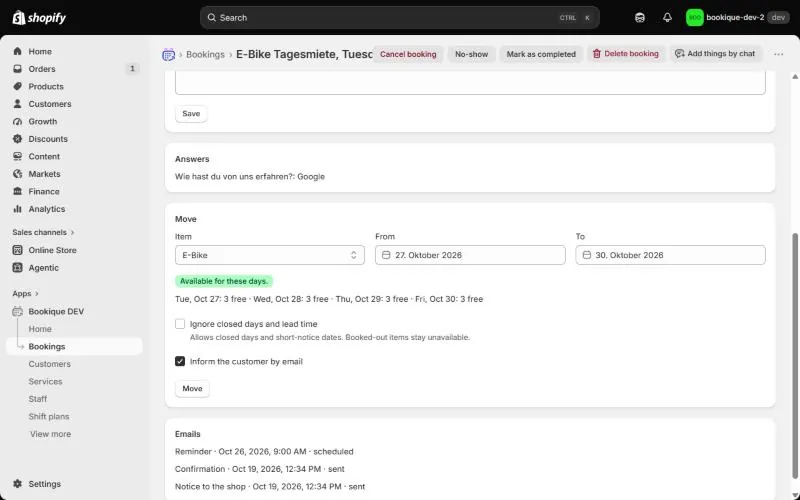Click the Orders count badge 1
Viewport: 800px width, 500px height.
point(132,68)
